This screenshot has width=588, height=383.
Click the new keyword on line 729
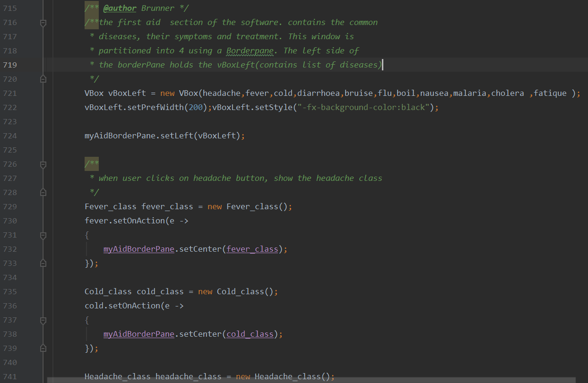[215, 206]
